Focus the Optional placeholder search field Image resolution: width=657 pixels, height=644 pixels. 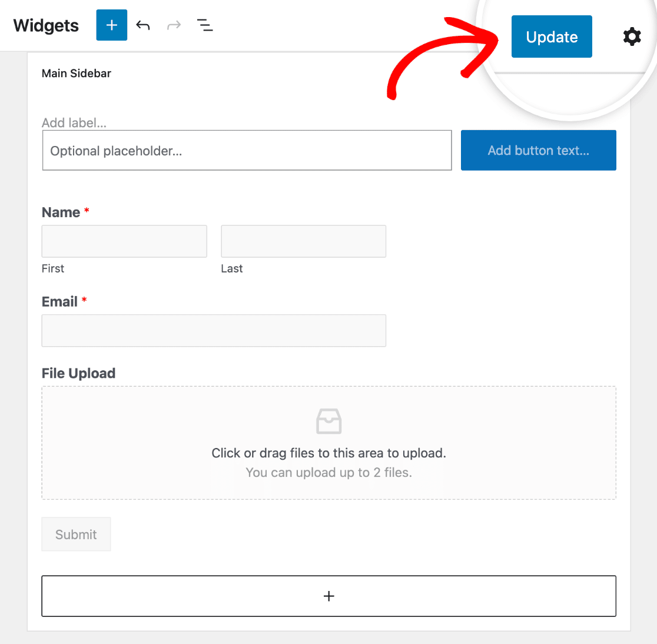tap(247, 151)
